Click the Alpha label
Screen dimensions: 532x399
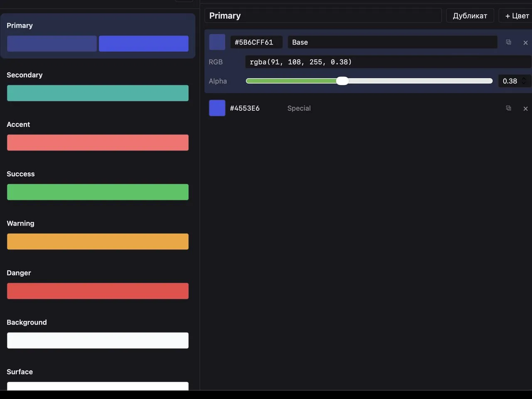coord(218,81)
